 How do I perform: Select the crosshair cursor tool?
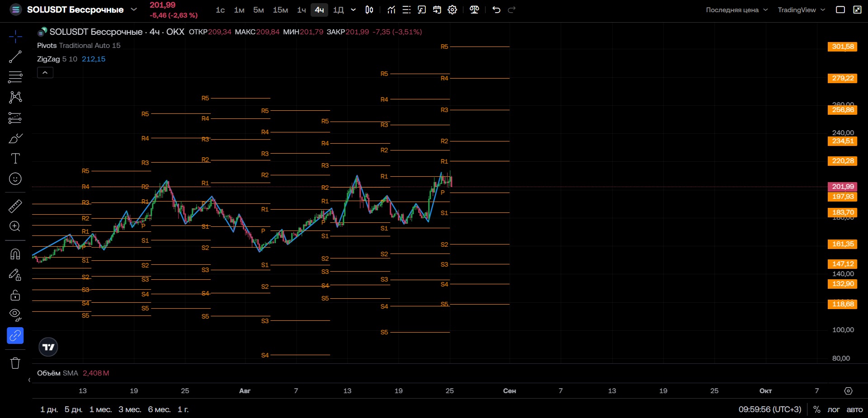tap(15, 37)
